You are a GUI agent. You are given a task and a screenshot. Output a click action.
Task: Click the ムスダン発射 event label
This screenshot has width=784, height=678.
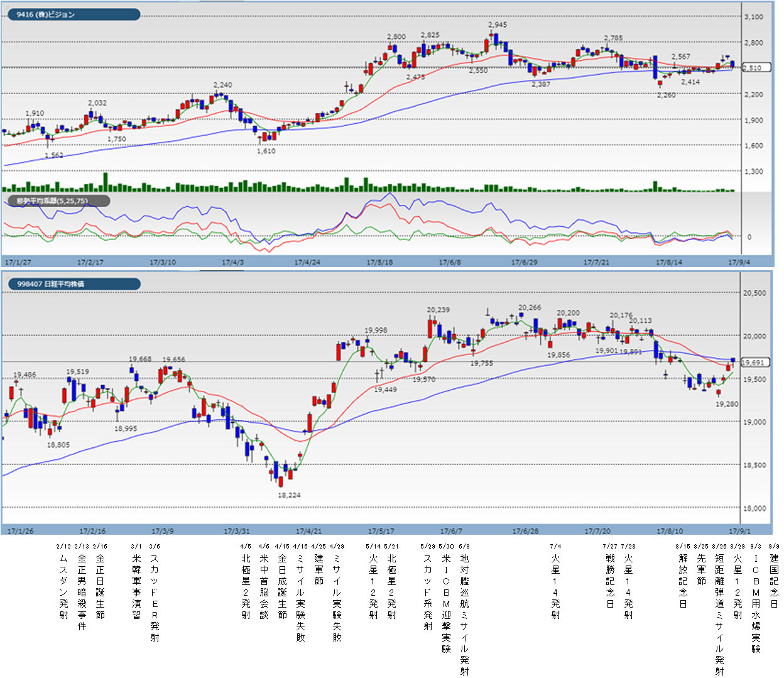[63, 587]
